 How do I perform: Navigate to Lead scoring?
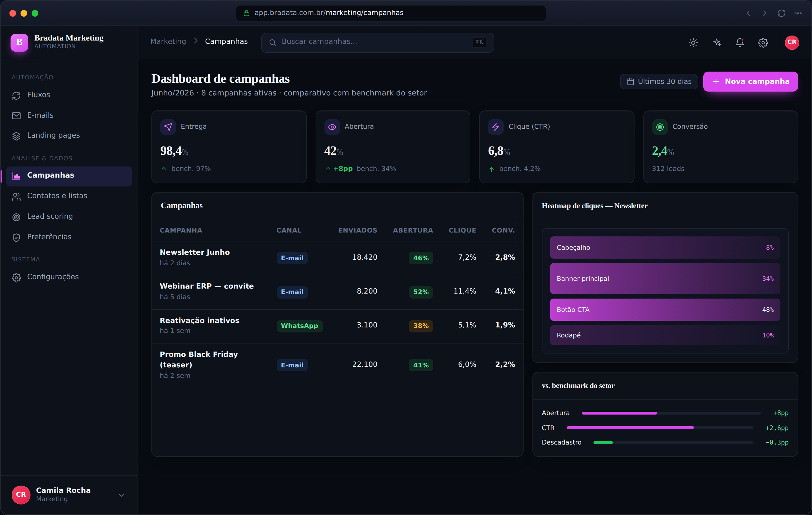coord(69,217)
